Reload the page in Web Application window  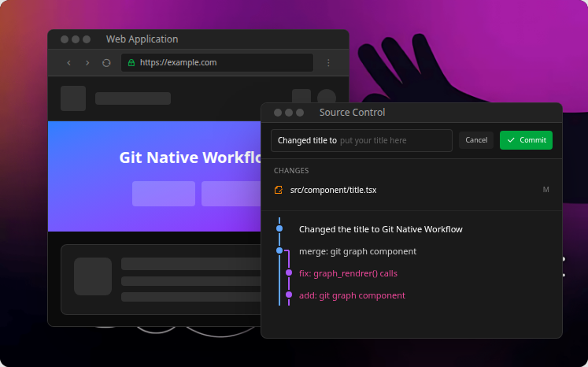[x=106, y=63]
